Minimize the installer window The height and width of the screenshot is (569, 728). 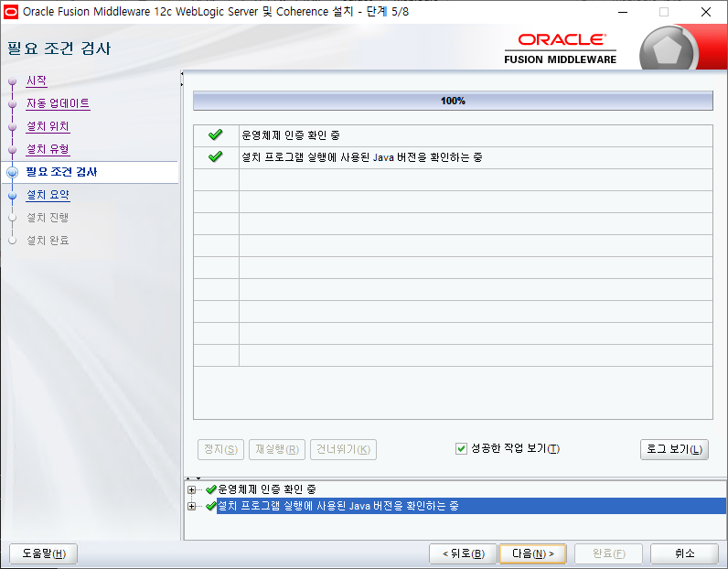(623, 12)
